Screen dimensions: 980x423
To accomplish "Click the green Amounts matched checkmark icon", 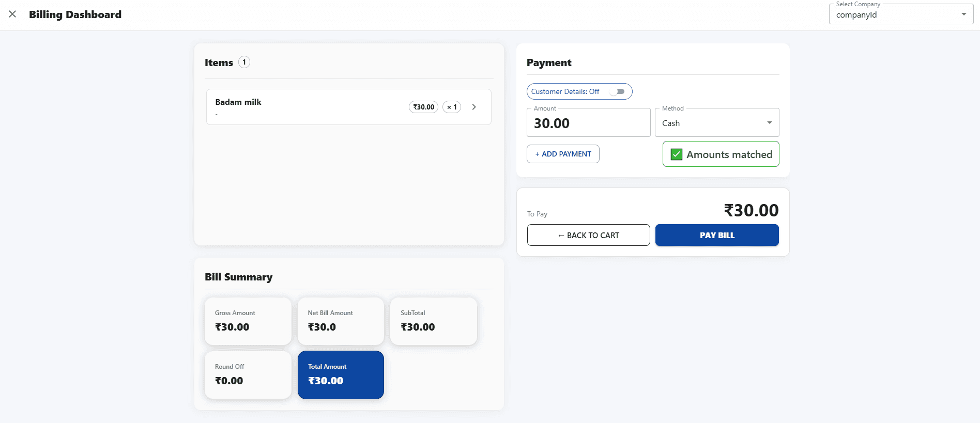I will (x=676, y=154).
